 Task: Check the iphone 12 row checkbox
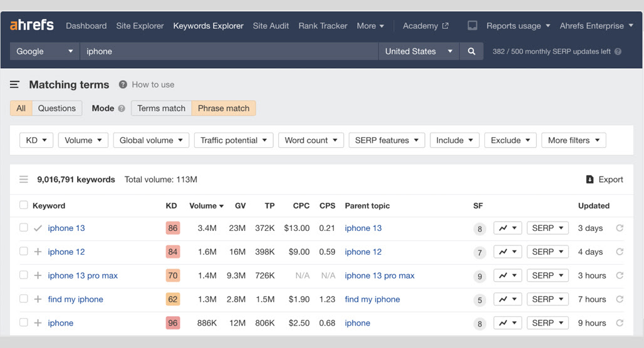tap(23, 251)
